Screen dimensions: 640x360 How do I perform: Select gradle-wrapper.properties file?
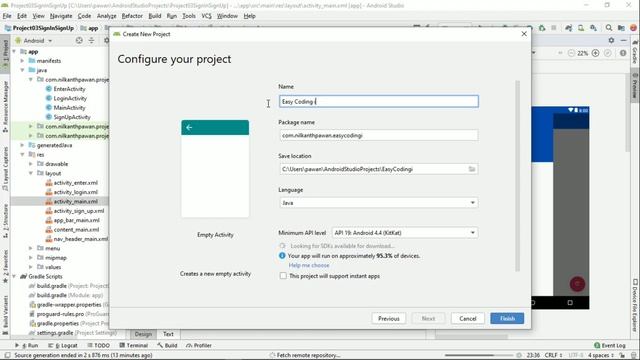[x=69, y=304]
